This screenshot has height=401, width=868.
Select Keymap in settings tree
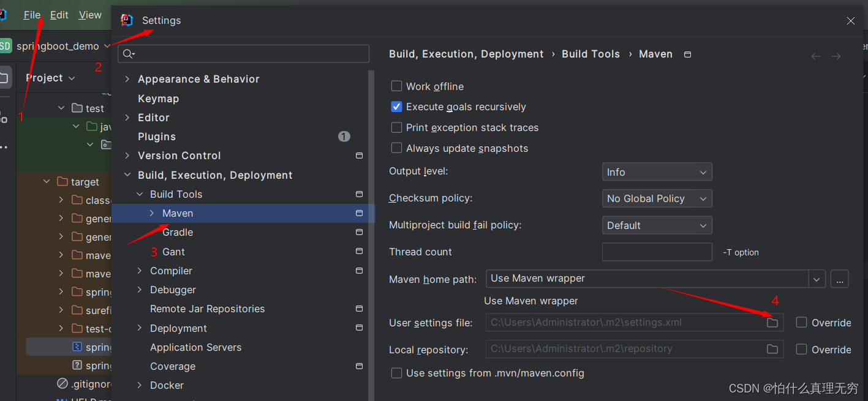(x=158, y=99)
